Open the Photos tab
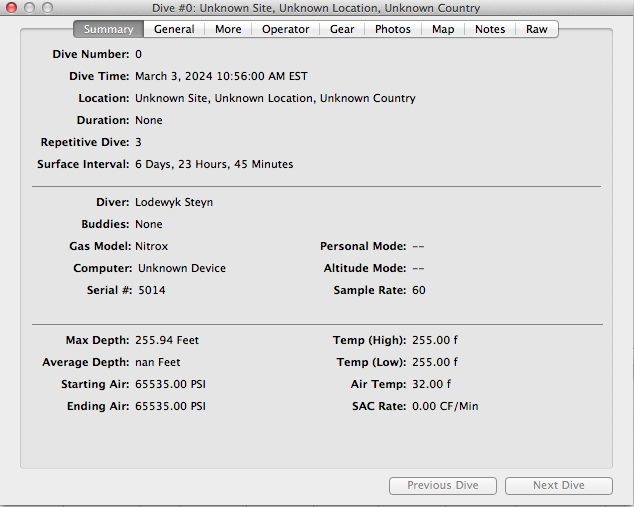 (x=393, y=29)
